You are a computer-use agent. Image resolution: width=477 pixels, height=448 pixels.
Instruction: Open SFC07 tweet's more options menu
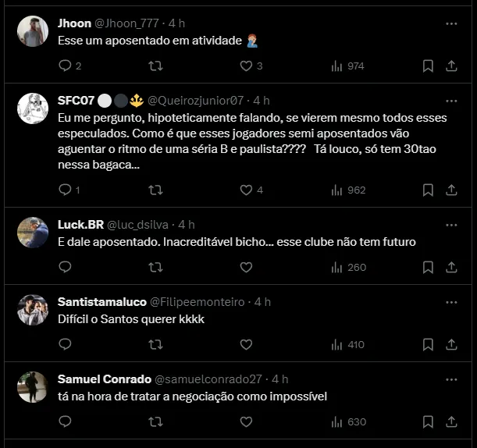451,101
